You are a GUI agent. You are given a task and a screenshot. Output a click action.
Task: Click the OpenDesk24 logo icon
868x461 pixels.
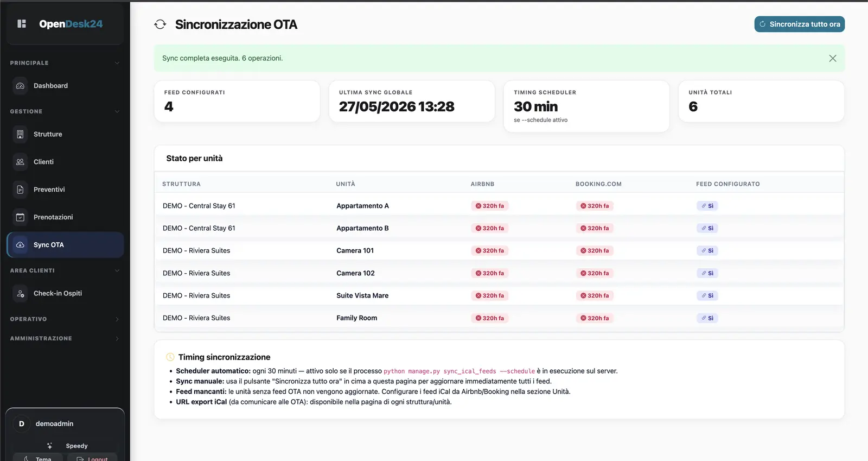click(x=22, y=24)
